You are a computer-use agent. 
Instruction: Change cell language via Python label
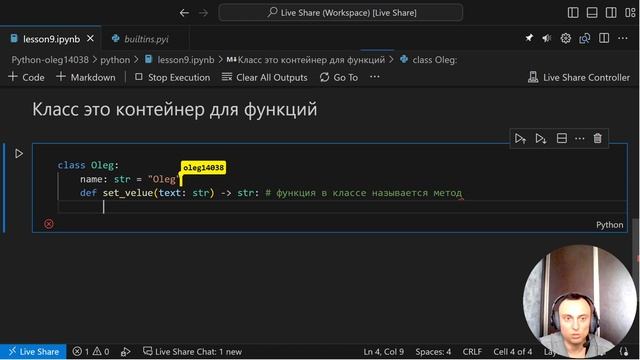pos(609,225)
